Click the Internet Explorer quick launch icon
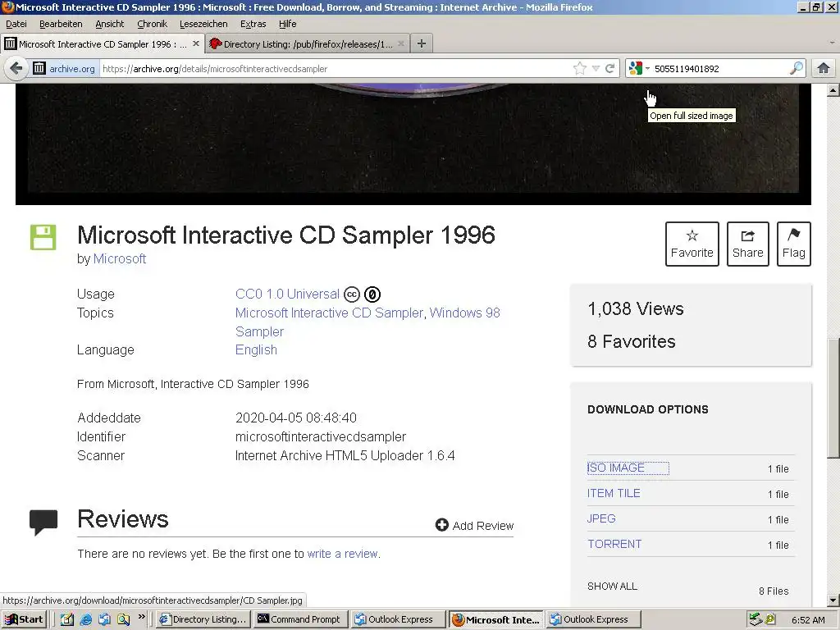Screen dimensions: 840x630 pyautogui.click(x=85, y=619)
